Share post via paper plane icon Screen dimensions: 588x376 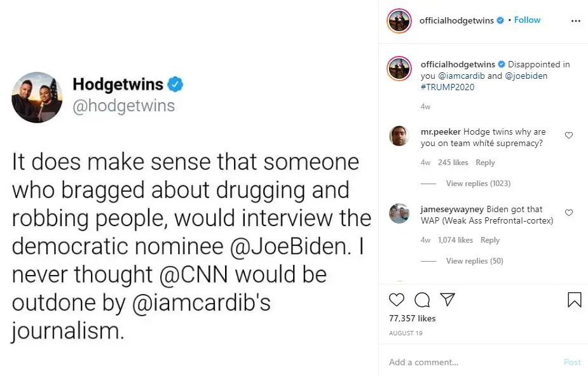click(x=448, y=300)
